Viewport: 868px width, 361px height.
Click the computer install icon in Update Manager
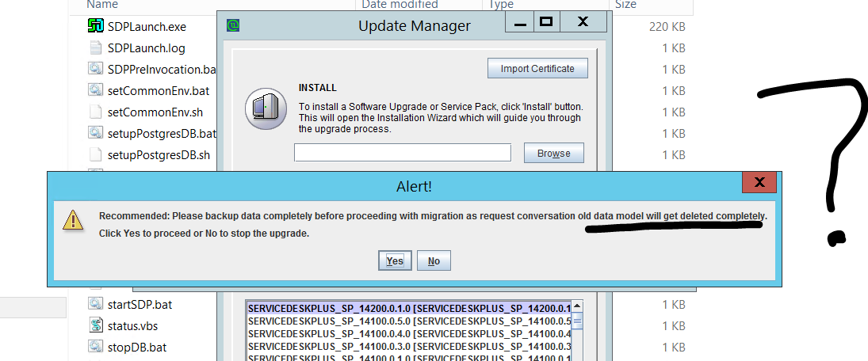[266, 109]
